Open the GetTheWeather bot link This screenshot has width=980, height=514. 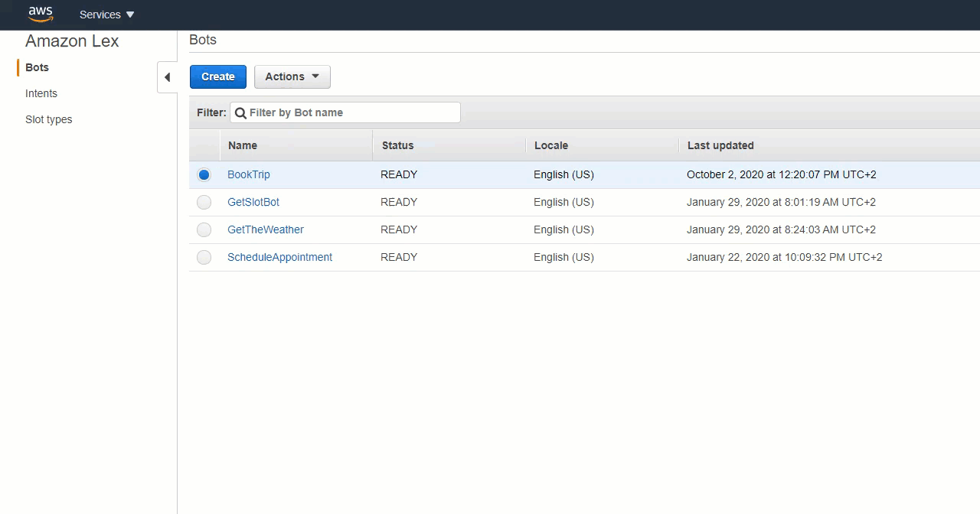(266, 229)
